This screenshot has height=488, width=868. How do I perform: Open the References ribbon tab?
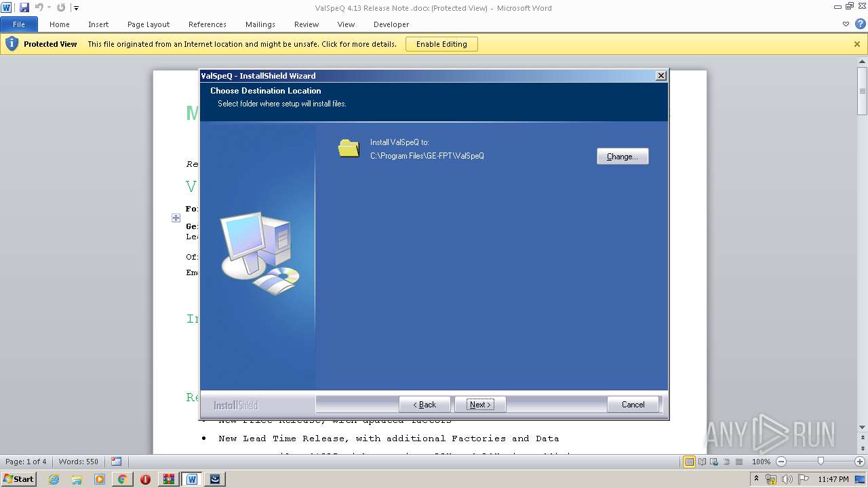click(208, 24)
